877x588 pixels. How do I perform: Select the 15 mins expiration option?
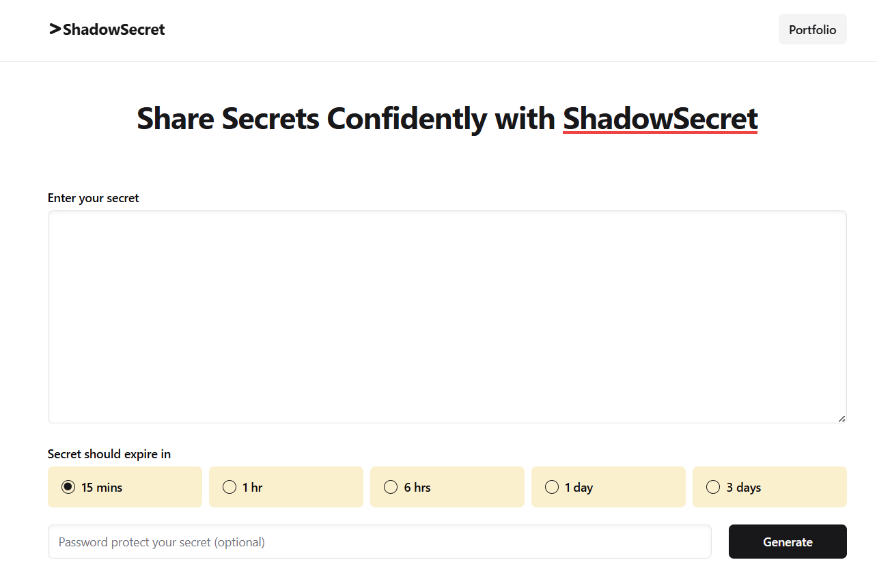coord(68,487)
